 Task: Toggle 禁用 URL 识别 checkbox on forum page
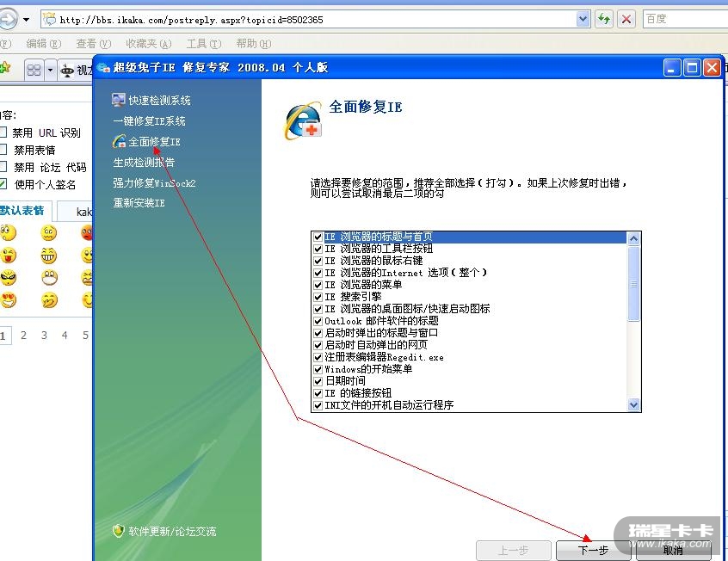3,133
